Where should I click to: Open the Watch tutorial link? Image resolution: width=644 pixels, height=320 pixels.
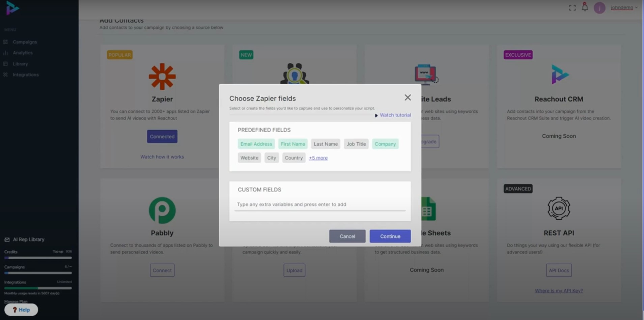click(x=395, y=115)
